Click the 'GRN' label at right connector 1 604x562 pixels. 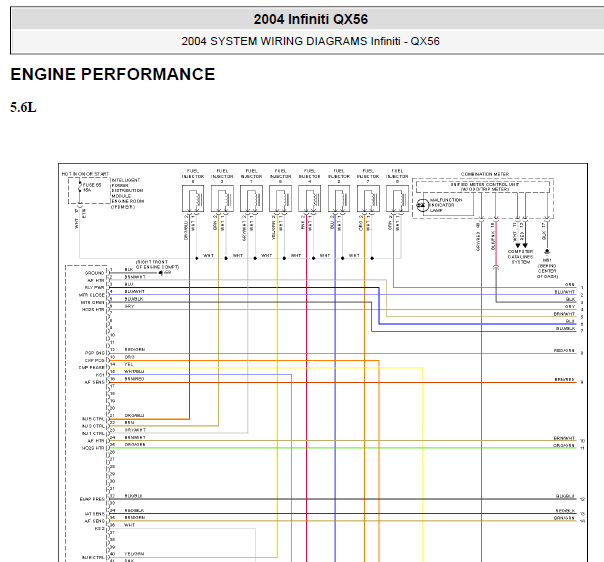pos(570,285)
